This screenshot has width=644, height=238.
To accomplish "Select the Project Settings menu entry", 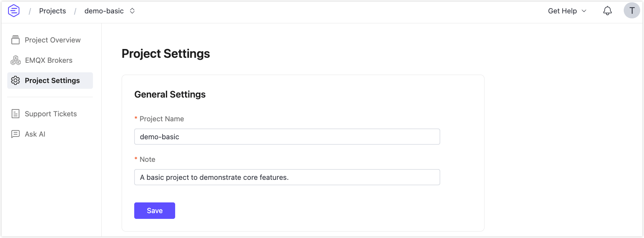I will coord(52,80).
